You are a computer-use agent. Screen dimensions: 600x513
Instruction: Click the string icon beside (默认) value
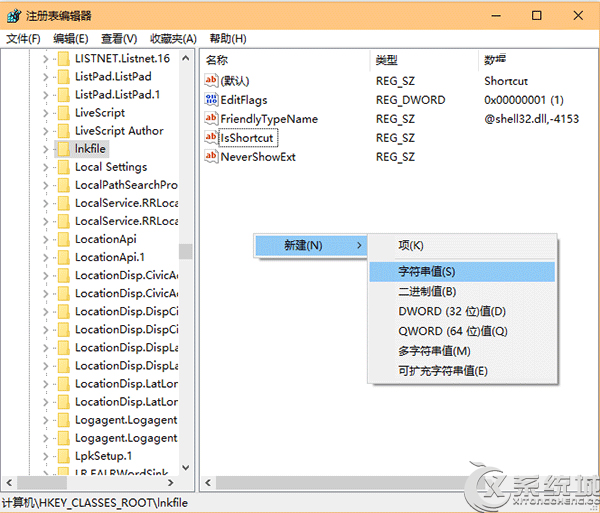[x=211, y=81]
